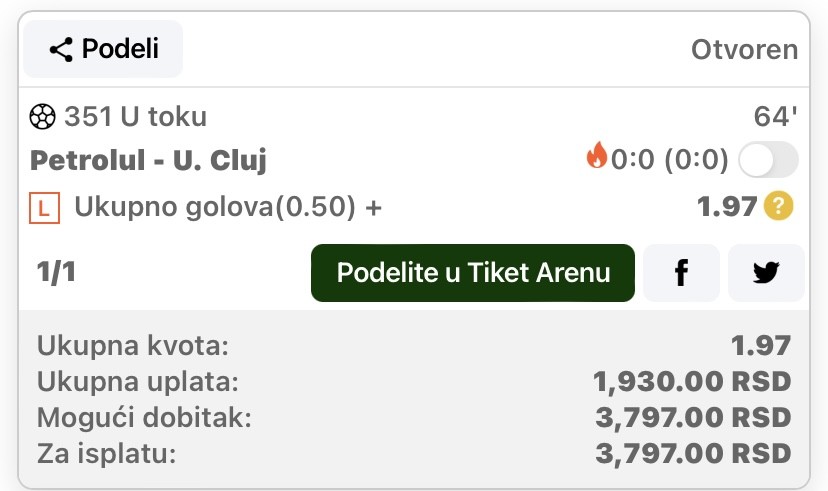Click the soccer ball sport icon
The height and width of the screenshot is (491, 828).
pyautogui.click(x=42, y=117)
